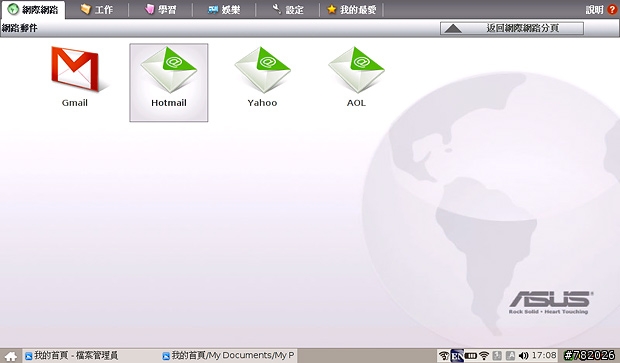Click the 17:08 clock in the tray
This screenshot has width=620, height=363.
coord(544,355)
